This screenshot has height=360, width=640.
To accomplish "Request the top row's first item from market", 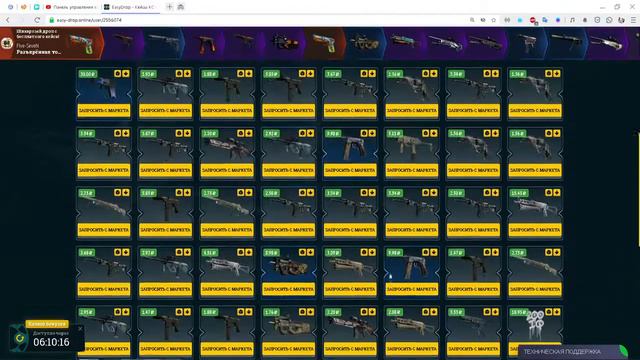I will click(104, 111).
